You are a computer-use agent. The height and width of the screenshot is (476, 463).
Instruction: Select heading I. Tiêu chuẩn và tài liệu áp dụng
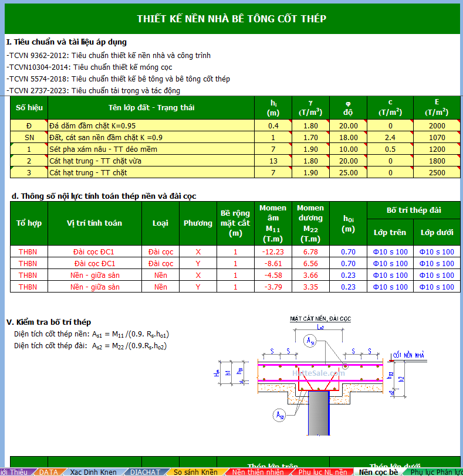click(x=66, y=42)
